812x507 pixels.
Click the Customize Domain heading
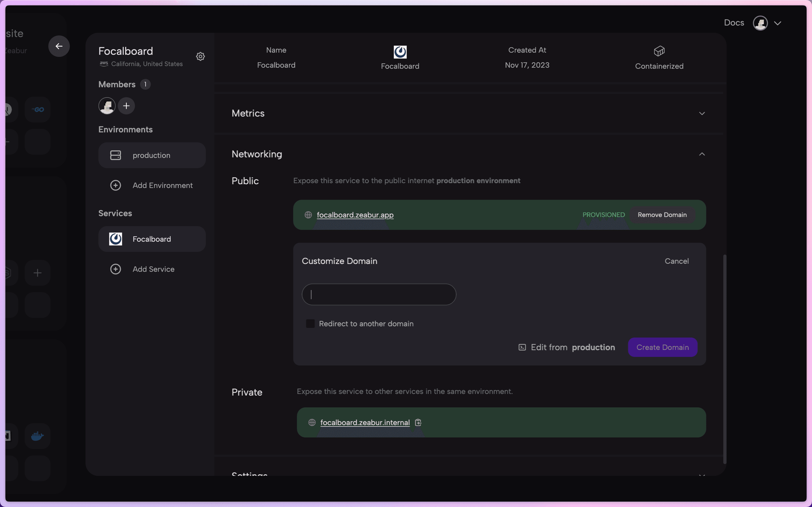pos(339,261)
